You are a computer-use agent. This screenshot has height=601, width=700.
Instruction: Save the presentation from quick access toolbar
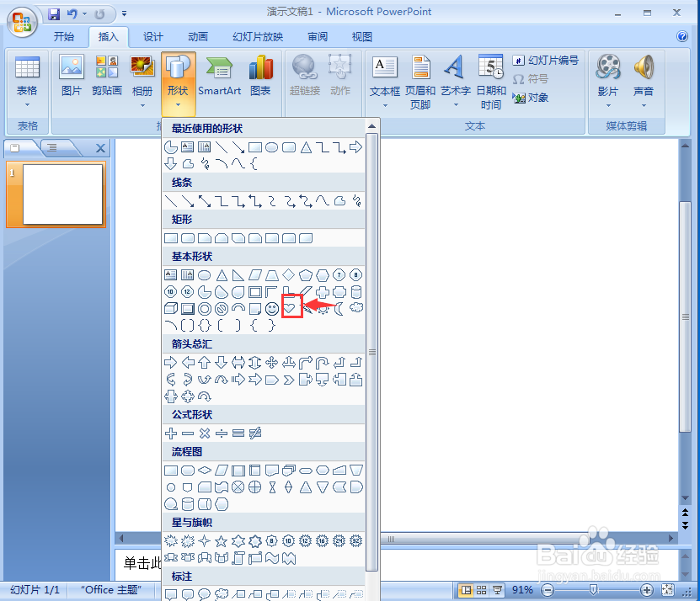click(x=54, y=14)
